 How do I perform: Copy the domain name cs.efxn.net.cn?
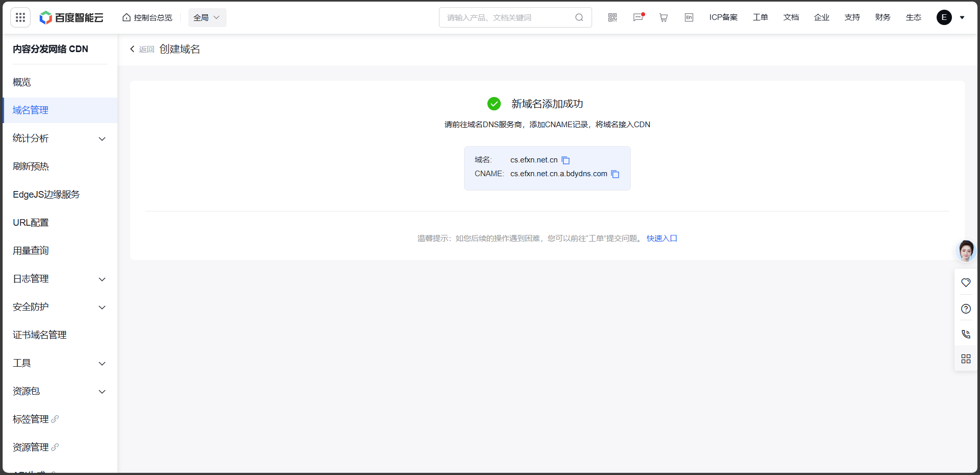566,160
